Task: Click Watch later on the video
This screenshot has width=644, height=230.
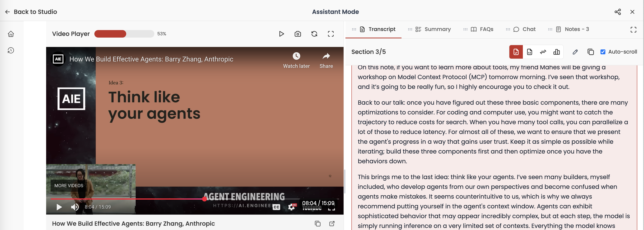Action: (296, 60)
